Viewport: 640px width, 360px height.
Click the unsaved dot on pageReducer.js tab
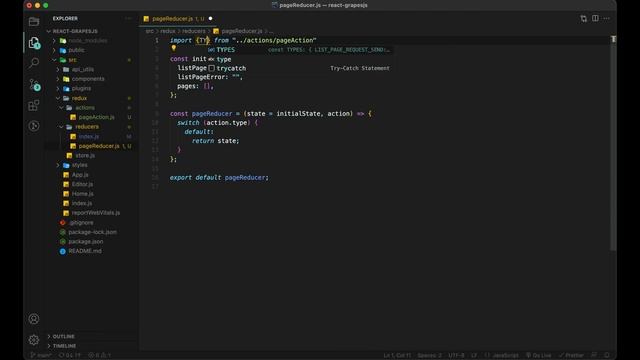pyautogui.click(x=211, y=19)
